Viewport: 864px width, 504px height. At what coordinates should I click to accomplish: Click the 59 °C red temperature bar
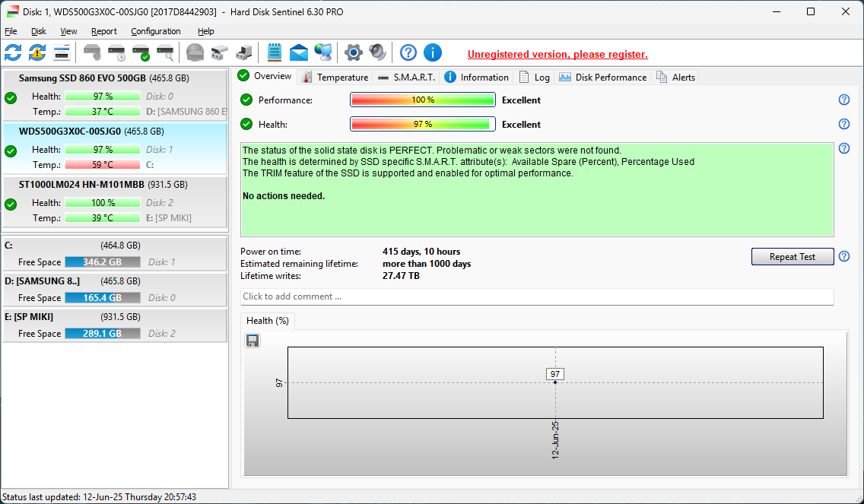coord(103,165)
